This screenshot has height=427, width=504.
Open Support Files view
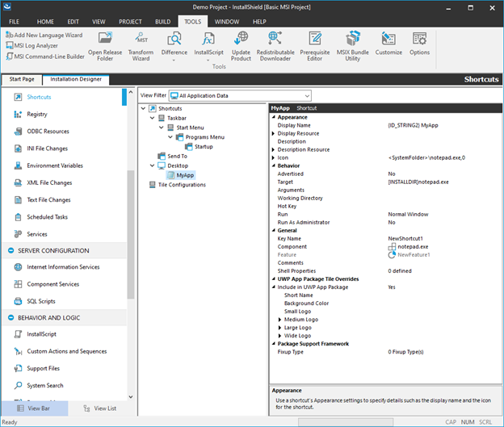point(43,368)
